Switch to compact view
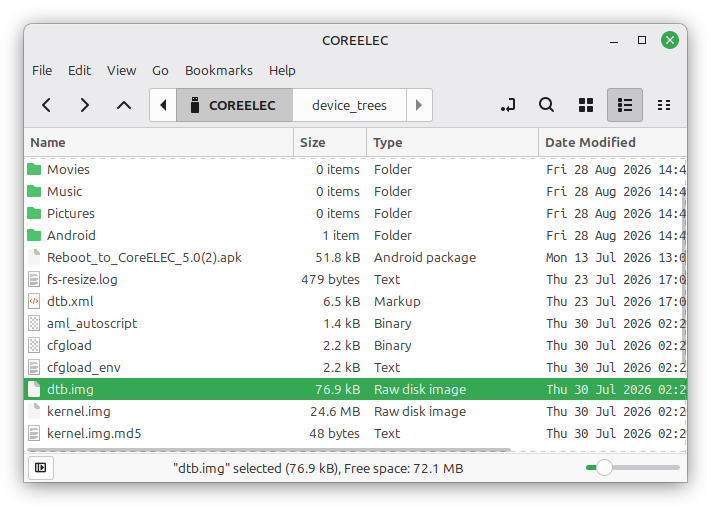711x506 pixels. (664, 105)
